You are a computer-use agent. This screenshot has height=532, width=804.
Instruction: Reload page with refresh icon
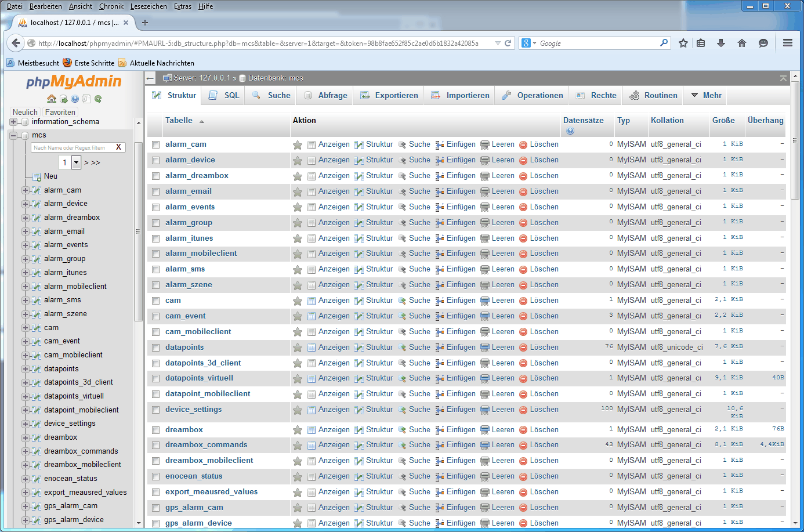[508, 43]
